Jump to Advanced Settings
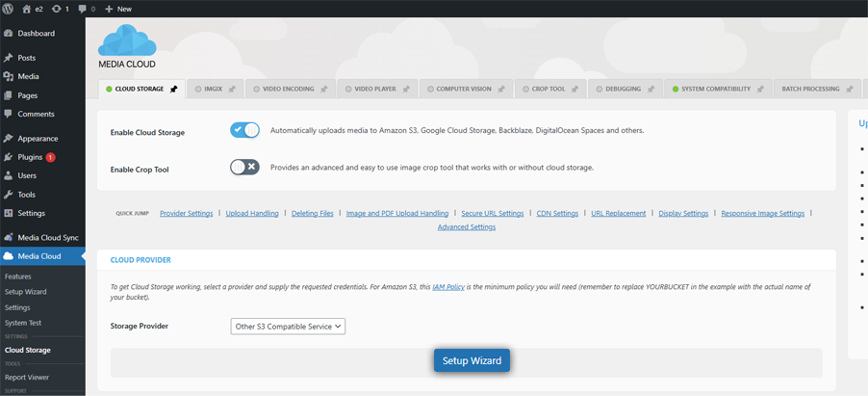The height and width of the screenshot is (396, 868). 467,227
